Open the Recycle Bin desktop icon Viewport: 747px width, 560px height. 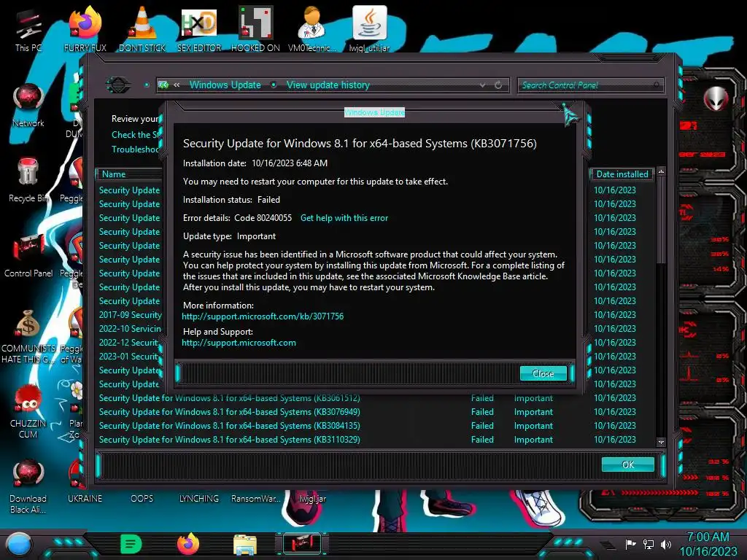point(28,179)
